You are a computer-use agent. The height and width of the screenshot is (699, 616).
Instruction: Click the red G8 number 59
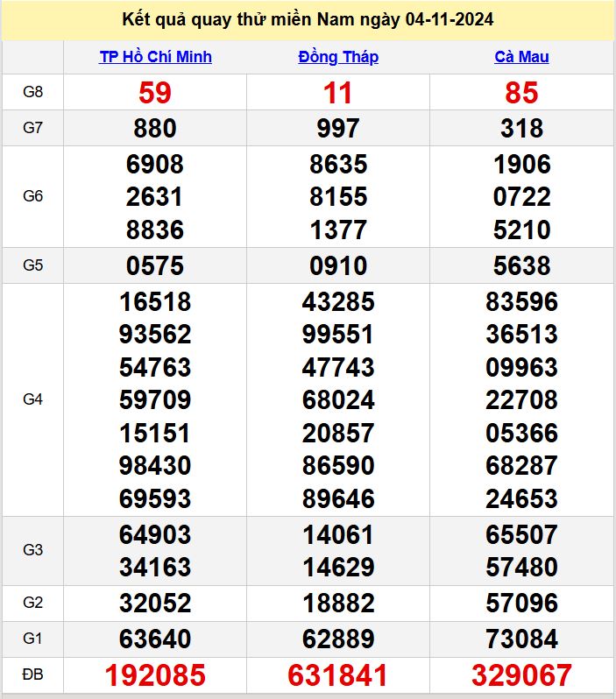155,93
